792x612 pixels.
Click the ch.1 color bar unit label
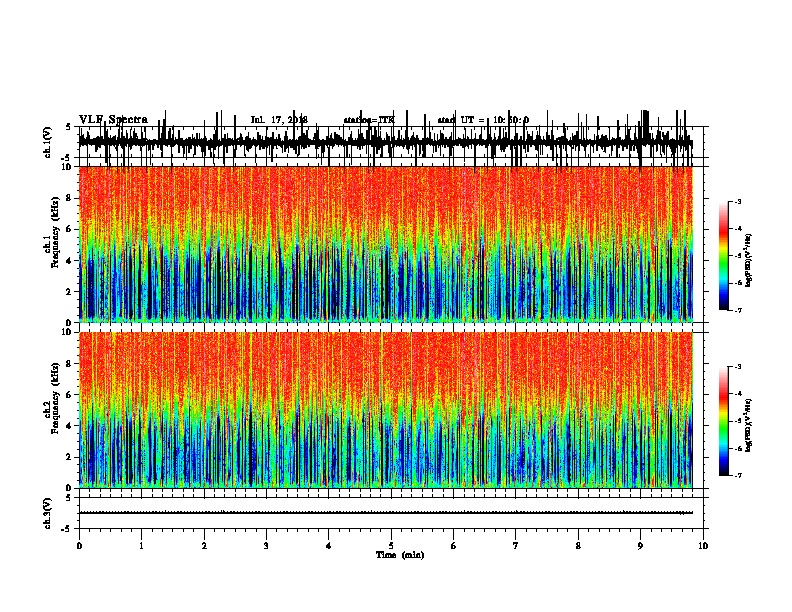[748, 260]
